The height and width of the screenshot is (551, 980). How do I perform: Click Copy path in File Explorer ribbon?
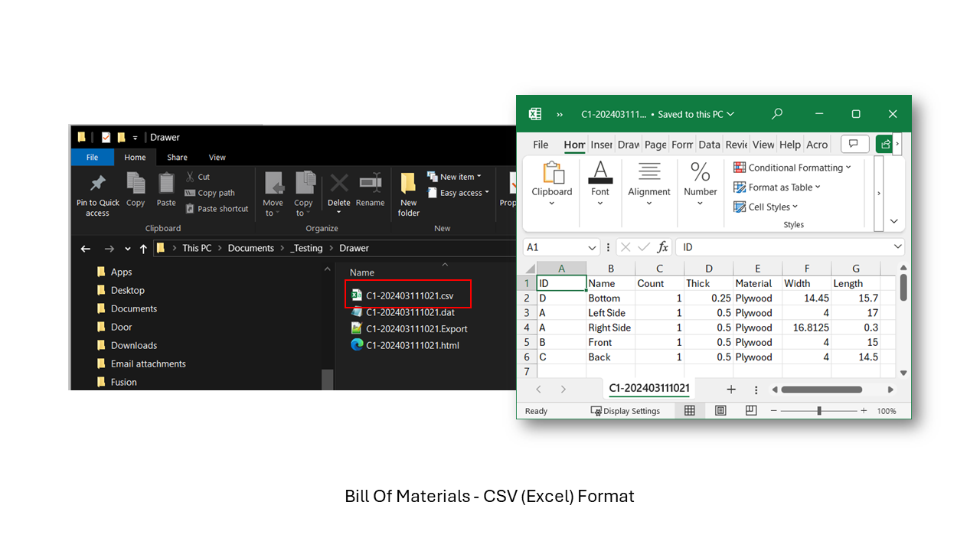point(210,193)
